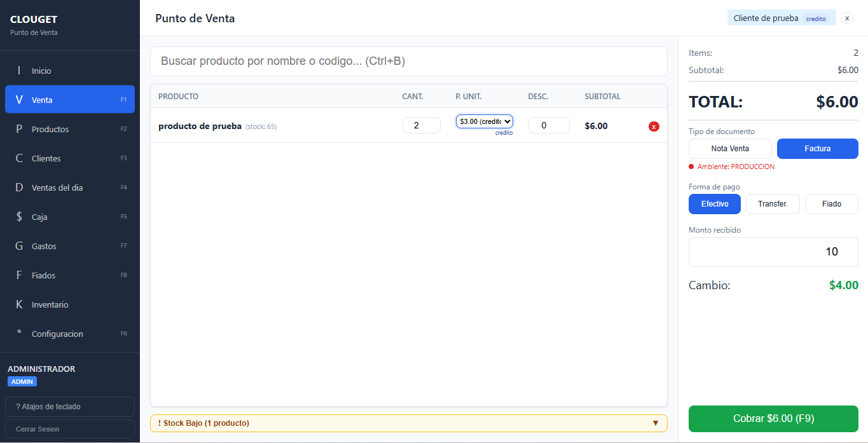Click the '$' Caja sidebar icon
868x443 pixels.
pyautogui.click(x=19, y=217)
